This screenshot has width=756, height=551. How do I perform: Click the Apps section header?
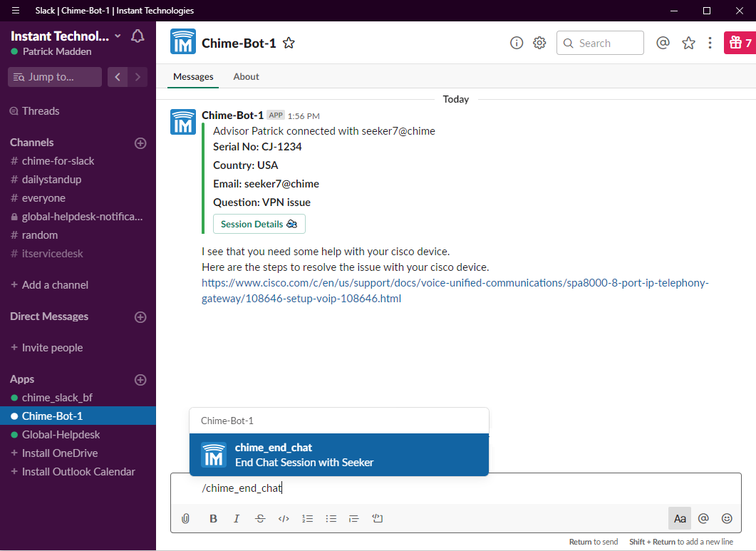pos(22,379)
